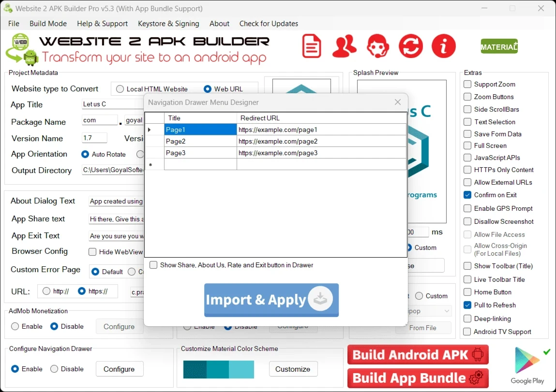Image resolution: width=556 pixels, height=392 pixels.
Task: Click the Import & Apply button
Action: tap(271, 300)
